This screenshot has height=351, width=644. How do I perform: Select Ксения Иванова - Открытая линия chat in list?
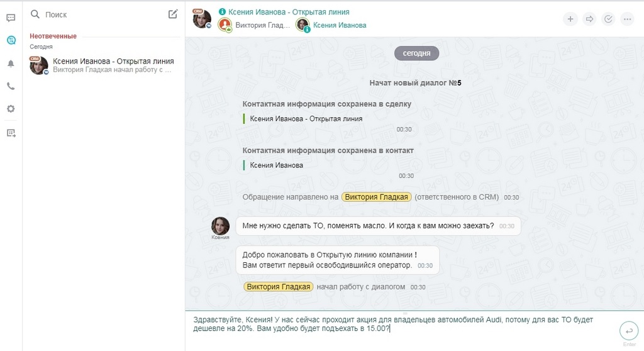104,65
